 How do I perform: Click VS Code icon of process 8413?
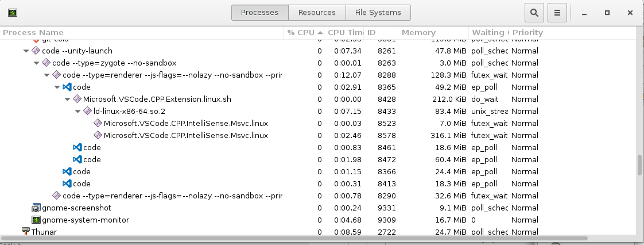click(67, 183)
